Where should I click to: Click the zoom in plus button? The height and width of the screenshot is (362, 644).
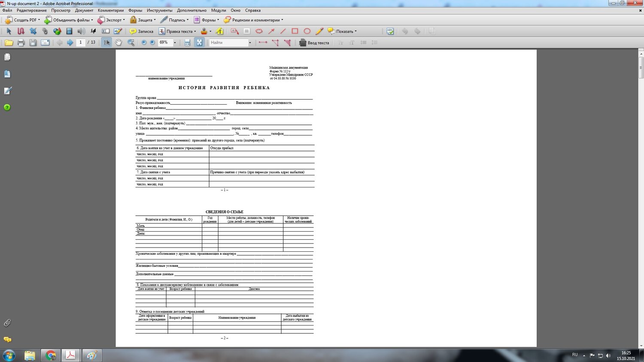coord(152,42)
